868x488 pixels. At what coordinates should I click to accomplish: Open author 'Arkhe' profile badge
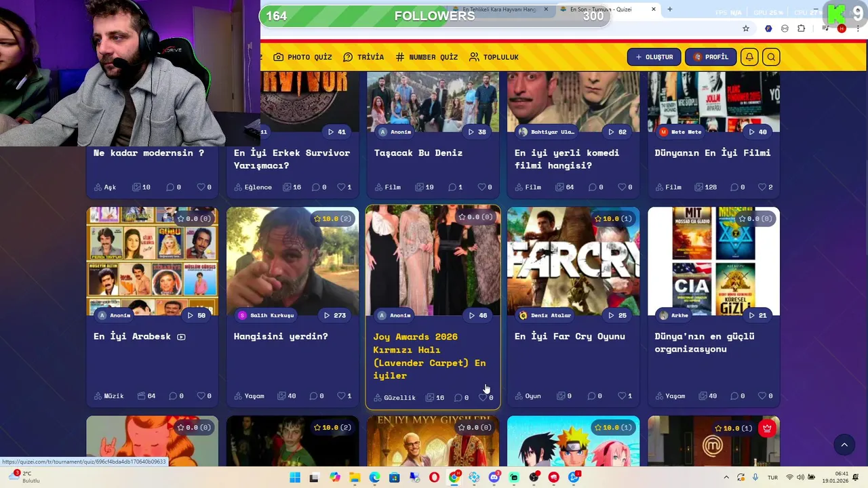tap(674, 315)
